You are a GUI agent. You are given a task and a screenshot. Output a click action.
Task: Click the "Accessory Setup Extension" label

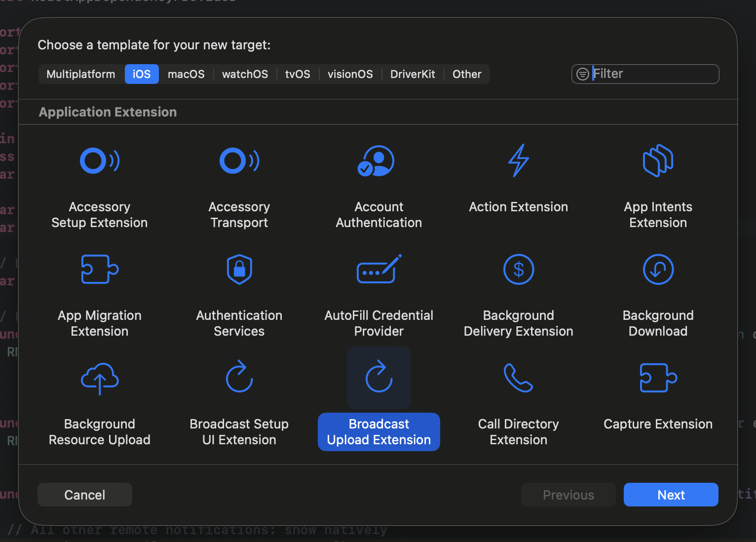(100, 215)
